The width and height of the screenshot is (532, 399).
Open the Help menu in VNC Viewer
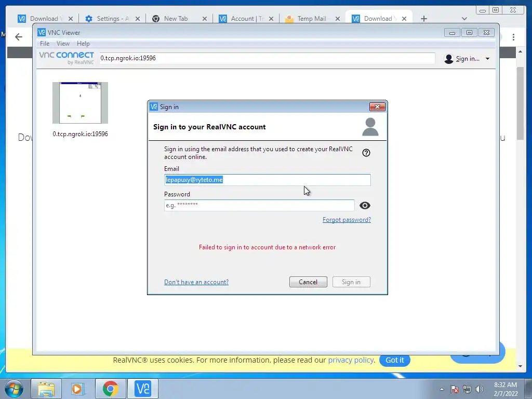coord(83,44)
